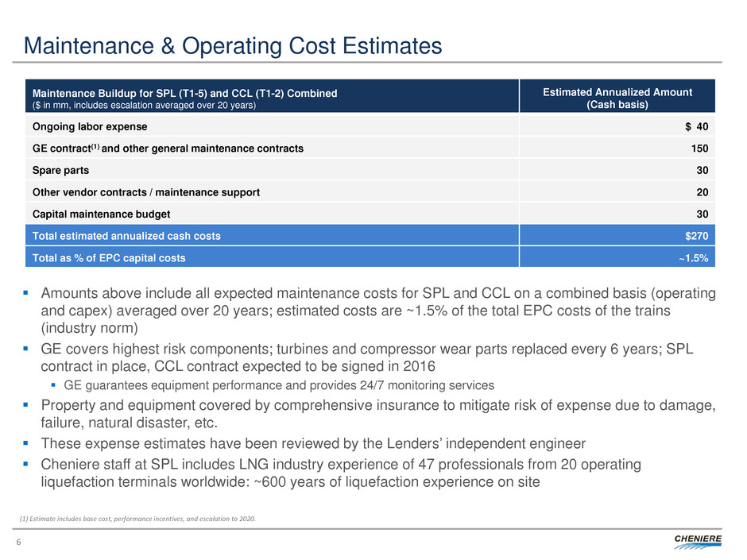Select the 'Ongoing labor expense' row label

90,126
